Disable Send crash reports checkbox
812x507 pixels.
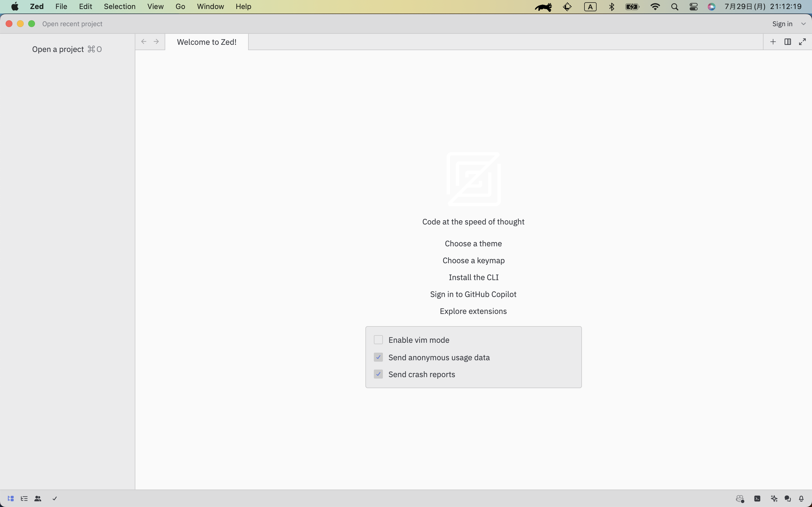(x=378, y=374)
